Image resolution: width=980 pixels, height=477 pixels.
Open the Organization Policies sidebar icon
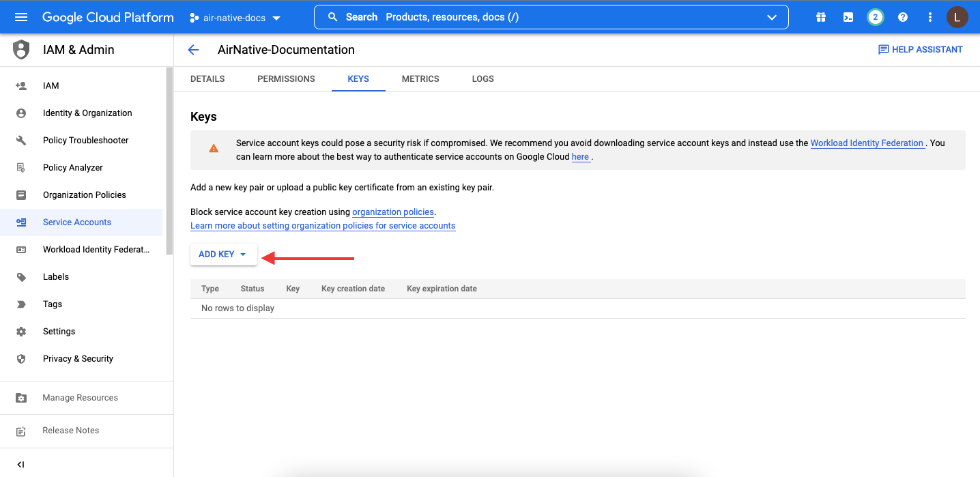pyautogui.click(x=21, y=195)
